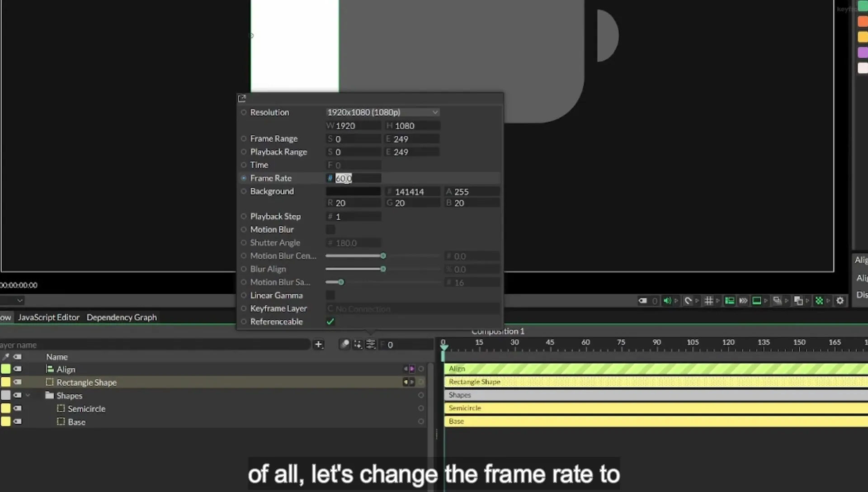The image size is (868, 492).
Task: Click the motion blur icon in timeline toolbar
Action: (344, 345)
